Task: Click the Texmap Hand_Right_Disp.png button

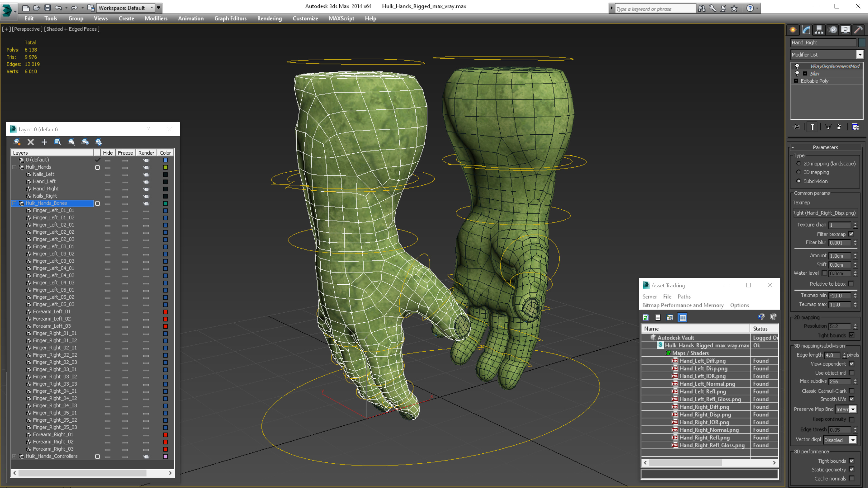Action: coord(824,213)
